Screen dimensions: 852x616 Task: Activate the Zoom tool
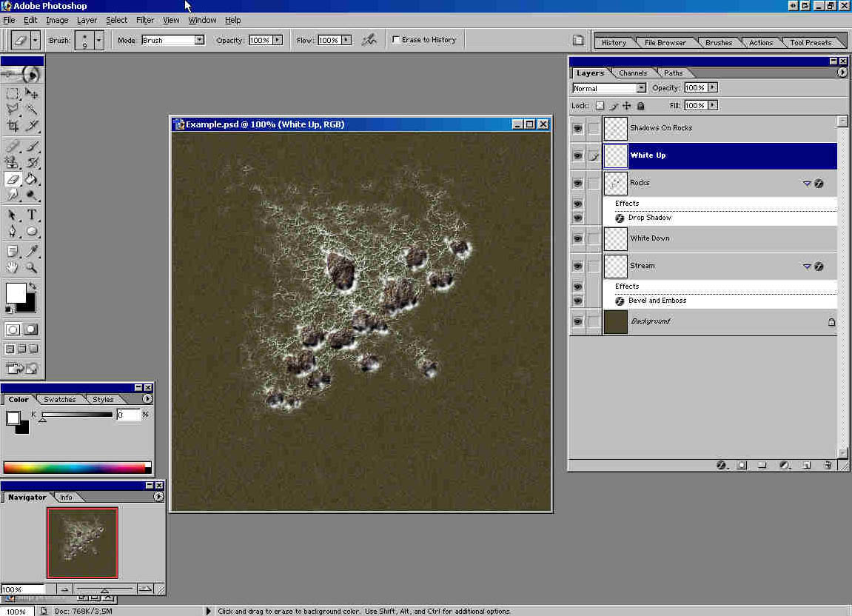[x=32, y=268]
